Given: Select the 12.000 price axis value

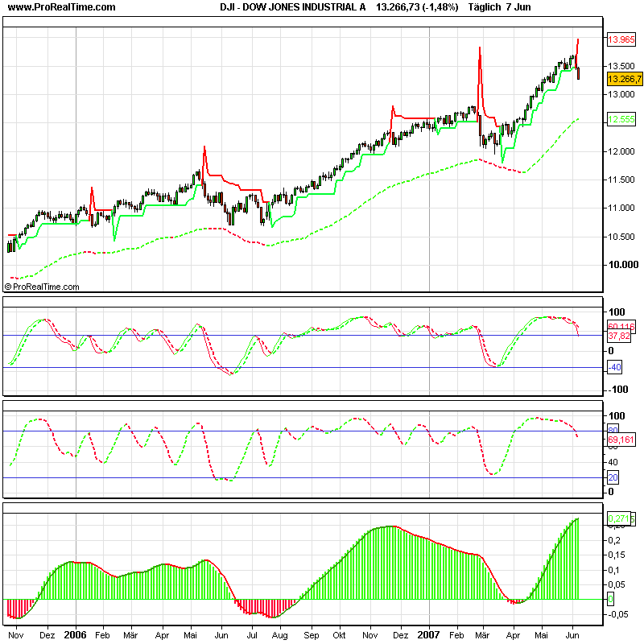Looking at the screenshot, I should [621, 151].
